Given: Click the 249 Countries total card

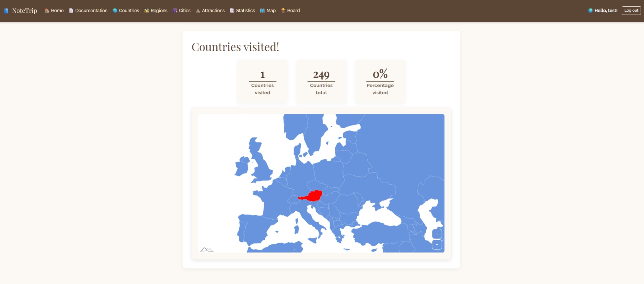Looking at the screenshot, I should coord(321,81).
